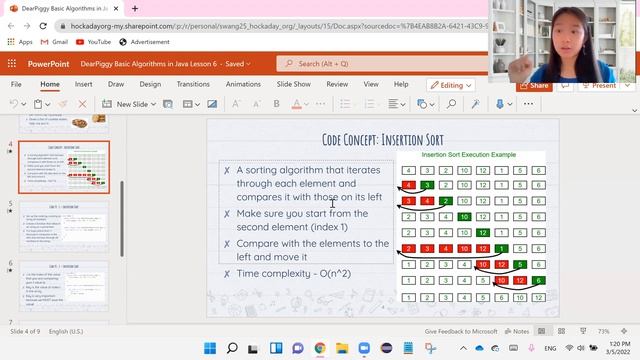
Task: Expand the file name Saved dropdown
Action: coord(248,64)
